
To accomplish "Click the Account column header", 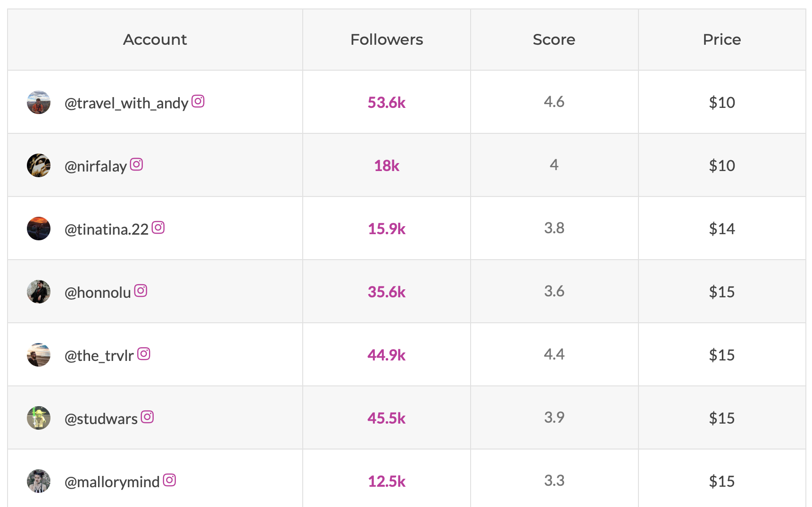I will (155, 40).
